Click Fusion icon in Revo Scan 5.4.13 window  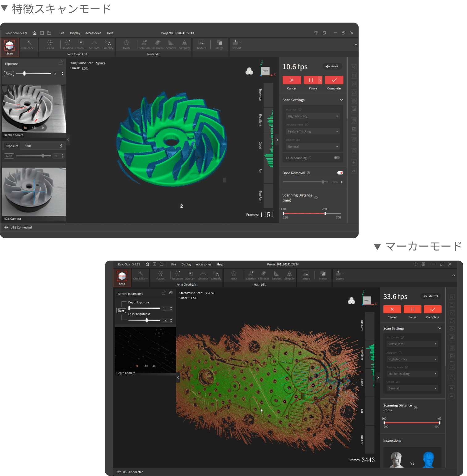[x=160, y=274]
